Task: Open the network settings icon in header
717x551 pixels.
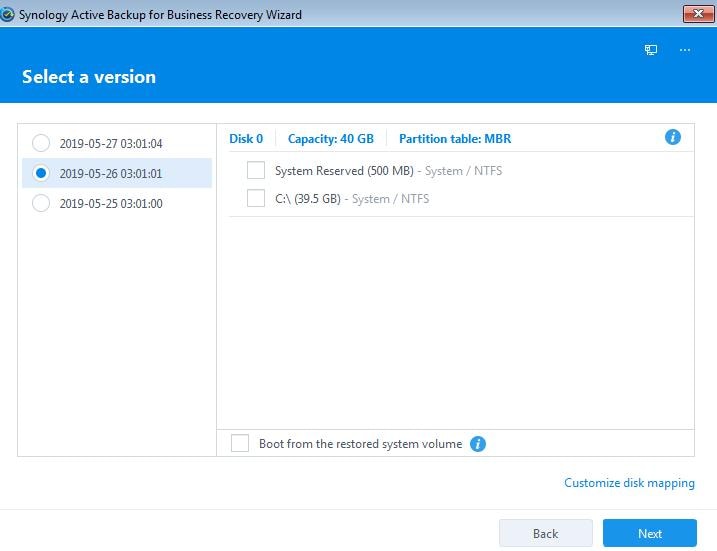Action: click(651, 50)
